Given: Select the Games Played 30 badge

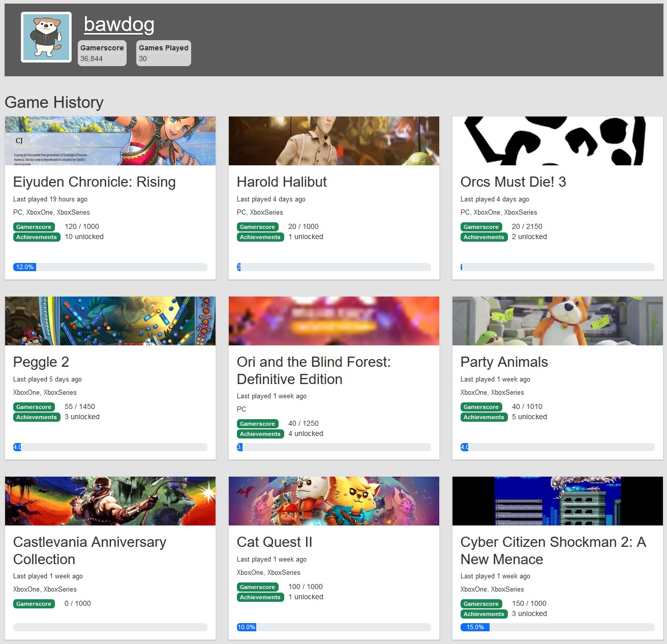Looking at the screenshot, I should pyautogui.click(x=164, y=53).
